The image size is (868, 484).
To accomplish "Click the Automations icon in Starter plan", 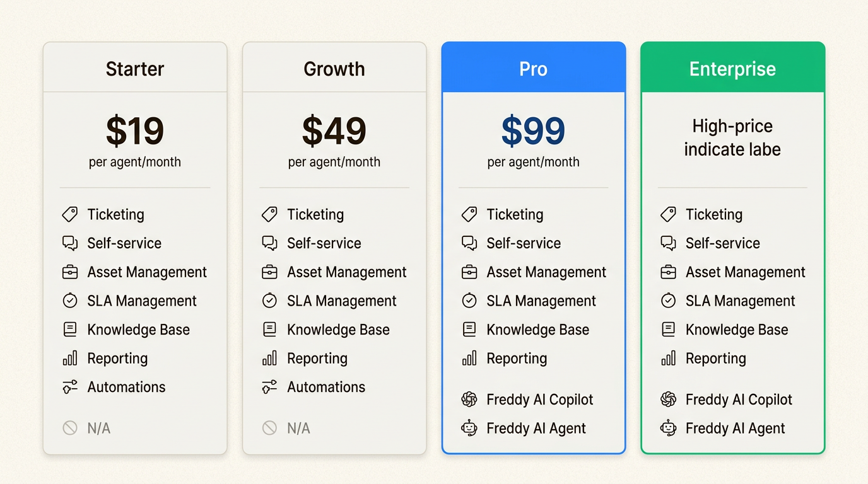I will coord(70,388).
